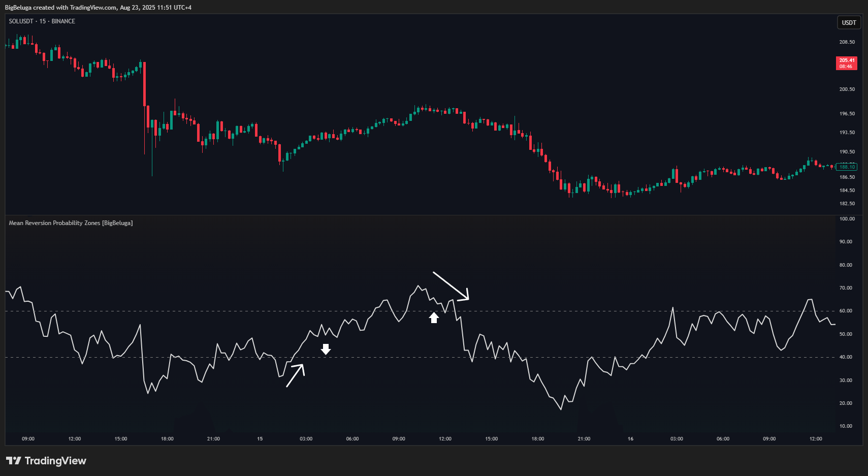Click the 80.00 indicator scale value
The height and width of the screenshot is (476, 868).
click(846, 265)
